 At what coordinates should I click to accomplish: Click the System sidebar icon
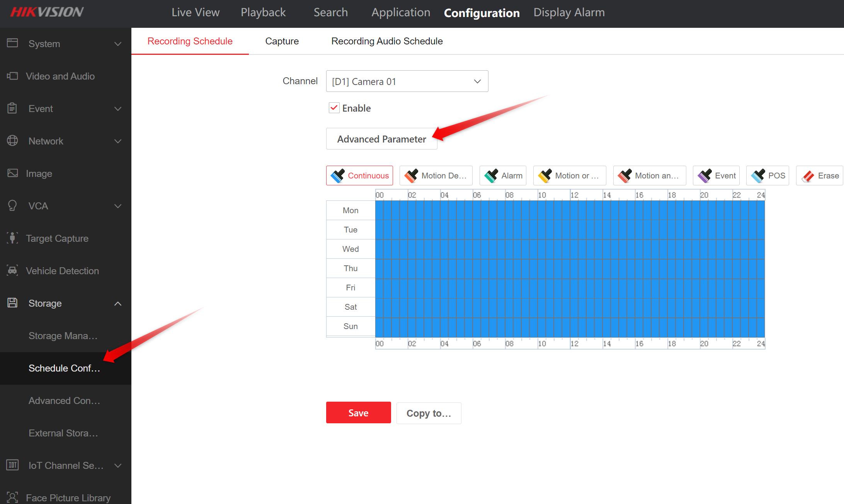[x=12, y=43]
